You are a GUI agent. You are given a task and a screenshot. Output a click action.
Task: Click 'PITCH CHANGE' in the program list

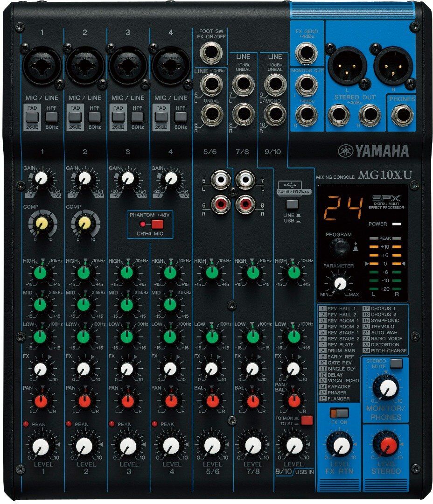[389, 350]
